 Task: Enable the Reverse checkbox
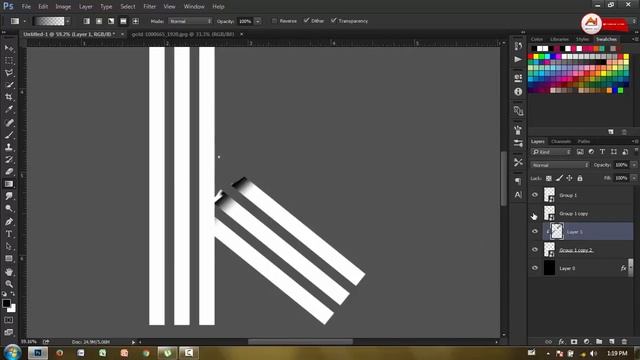(274, 21)
